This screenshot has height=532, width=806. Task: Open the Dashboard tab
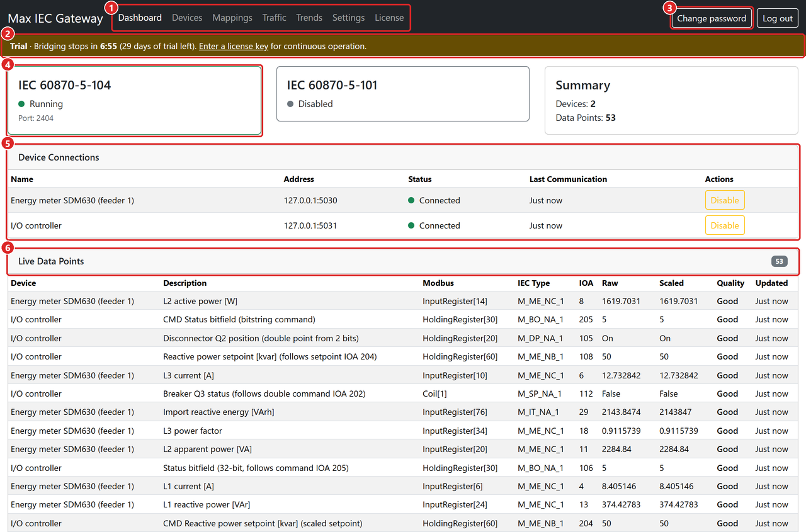click(x=140, y=18)
